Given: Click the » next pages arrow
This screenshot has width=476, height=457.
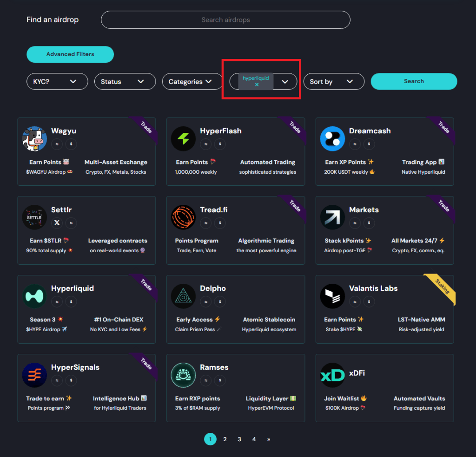Looking at the screenshot, I should coord(269,439).
